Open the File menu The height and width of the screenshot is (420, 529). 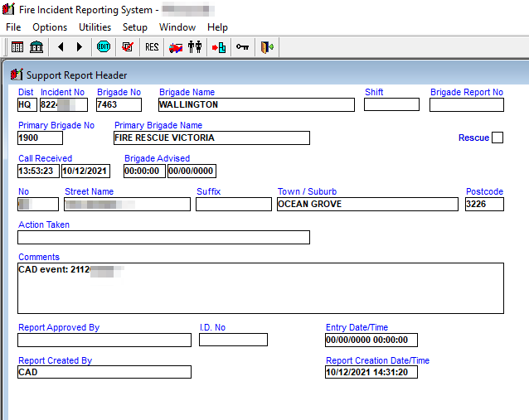coord(13,27)
